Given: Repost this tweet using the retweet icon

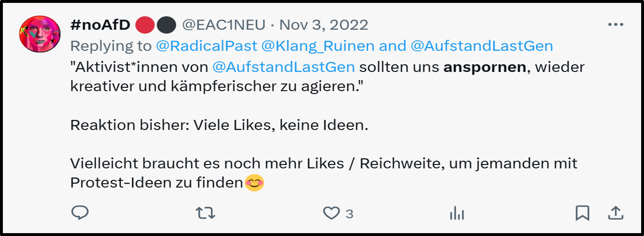Looking at the screenshot, I should coord(206,213).
